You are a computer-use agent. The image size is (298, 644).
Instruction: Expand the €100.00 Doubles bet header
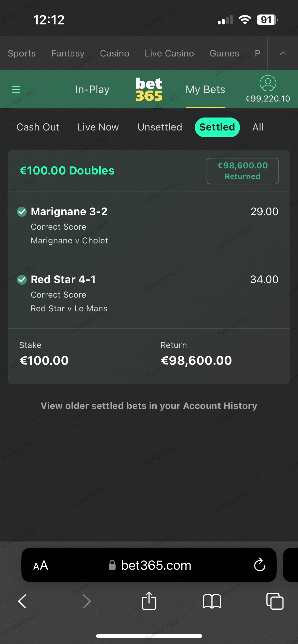coord(67,171)
